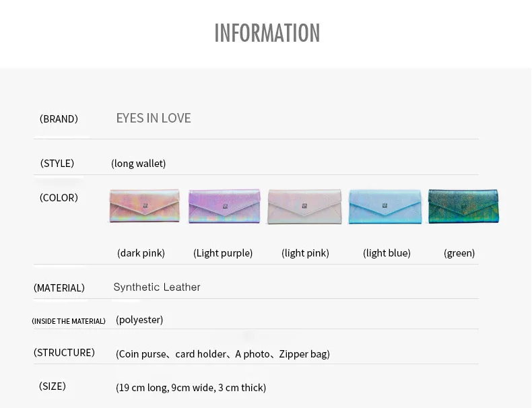Image resolution: width=532 pixels, height=408 pixels.
Task: Click the (green) color label
Action: (459, 253)
